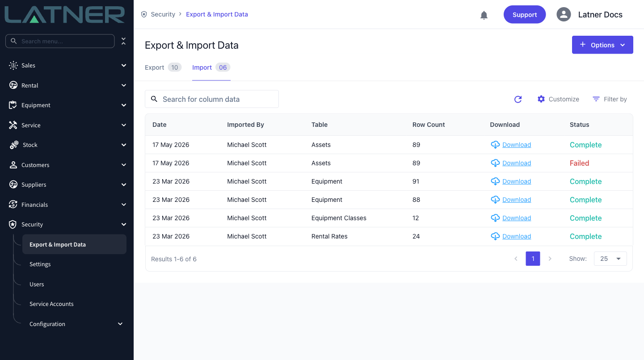Click the magnifier icon in column search

click(x=154, y=99)
